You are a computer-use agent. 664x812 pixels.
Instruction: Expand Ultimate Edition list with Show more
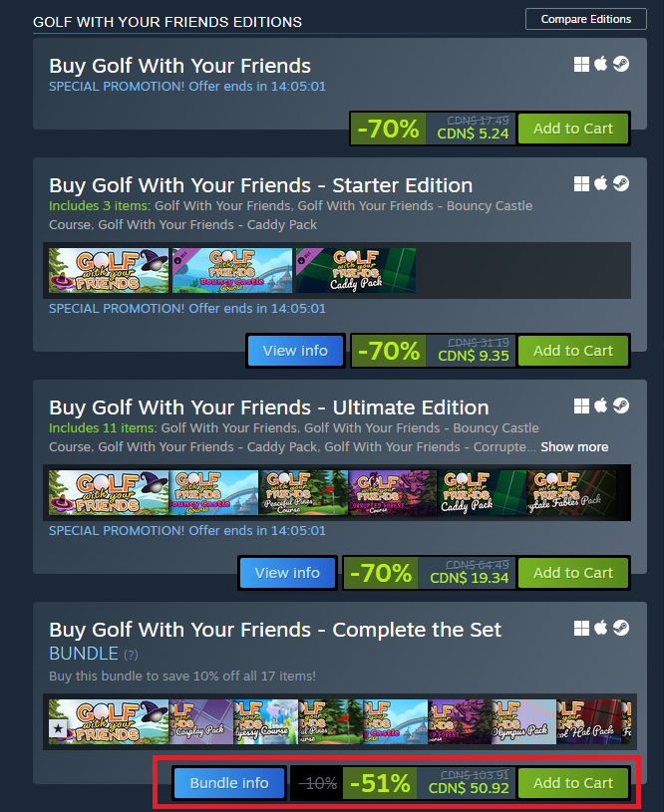(574, 447)
